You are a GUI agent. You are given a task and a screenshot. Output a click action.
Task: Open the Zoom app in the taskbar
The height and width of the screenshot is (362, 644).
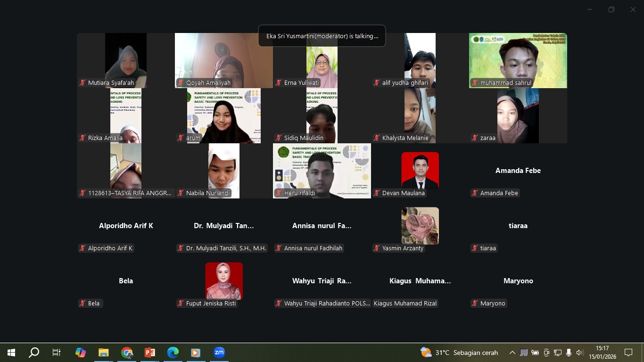[x=219, y=353]
